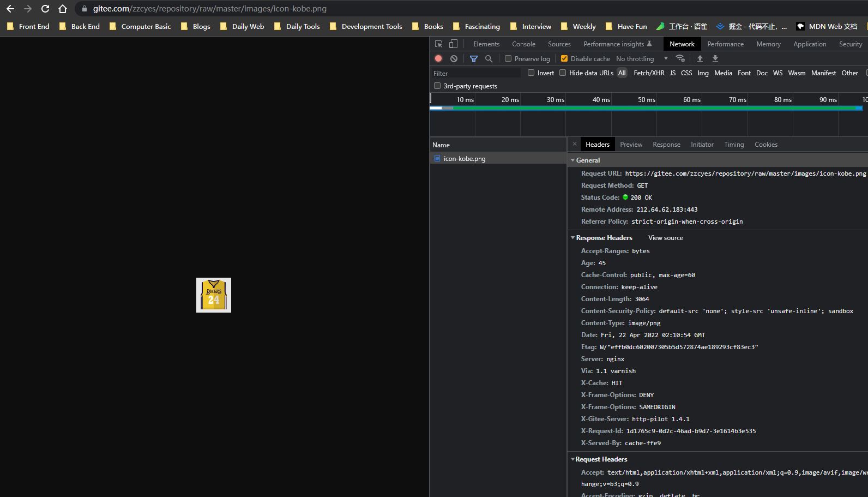Open network search magnifier icon
Viewport: 868px width, 497px height.
coord(489,58)
